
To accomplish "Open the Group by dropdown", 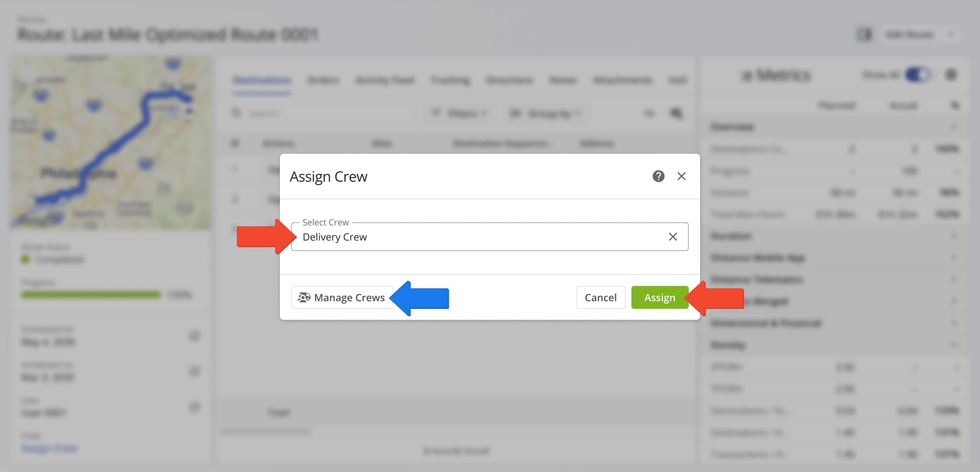I will click(x=546, y=114).
